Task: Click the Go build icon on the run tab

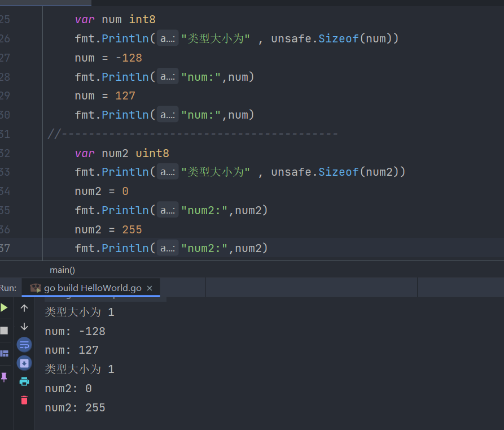Action: click(x=34, y=288)
